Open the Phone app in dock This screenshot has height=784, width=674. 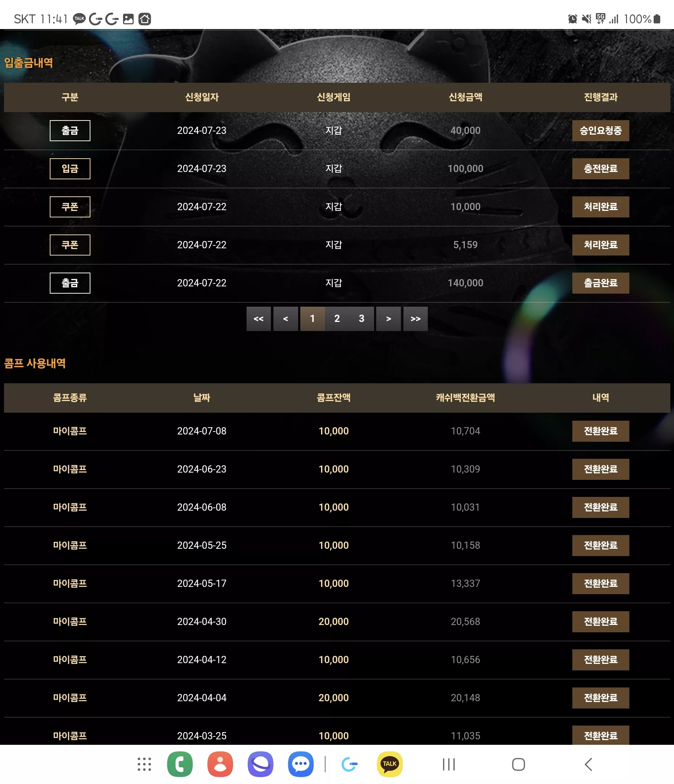point(179,764)
